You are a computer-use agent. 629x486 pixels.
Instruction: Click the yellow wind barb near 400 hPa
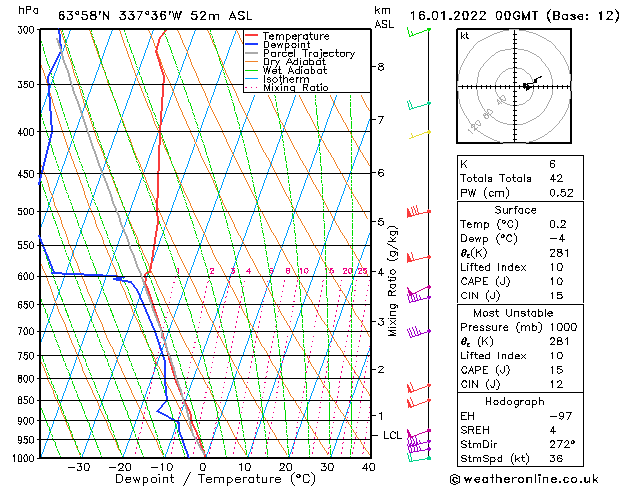[420, 134]
